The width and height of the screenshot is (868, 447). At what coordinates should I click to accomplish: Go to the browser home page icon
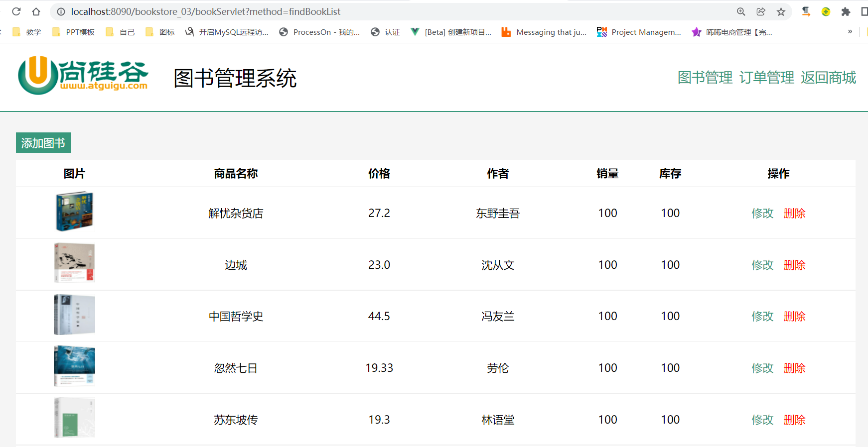36,11
